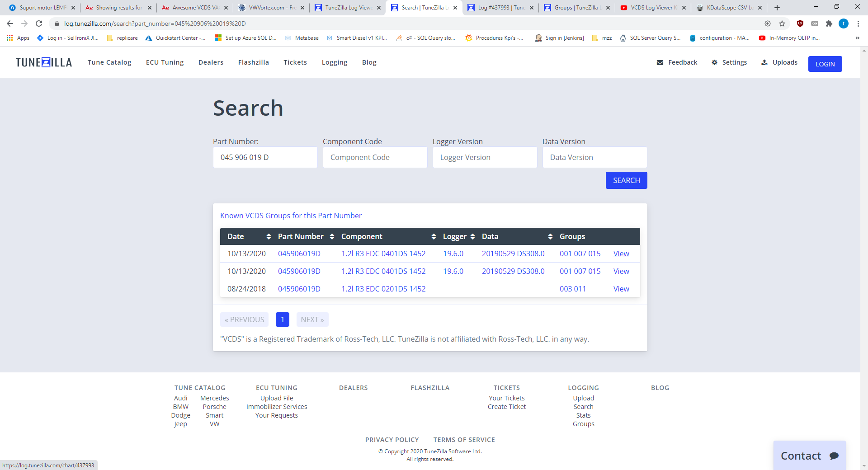The height and width of the screenshot is (470, 868).
Task: Open the Chrome profile avatar
Action: [844, 23]
